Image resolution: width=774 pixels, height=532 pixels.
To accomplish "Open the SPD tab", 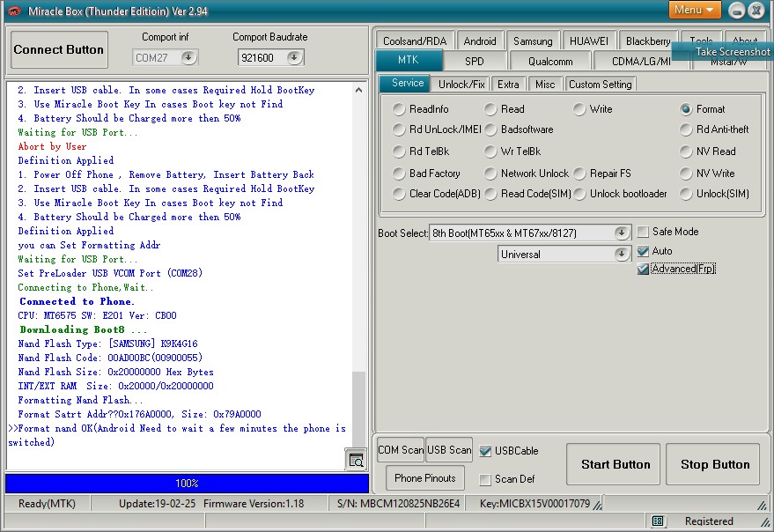I will (x=475, y=62).
